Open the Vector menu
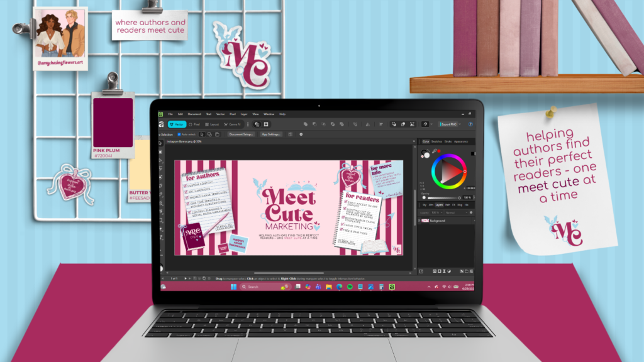Screen dimensions: 644x362 click(x=221, y=114)
